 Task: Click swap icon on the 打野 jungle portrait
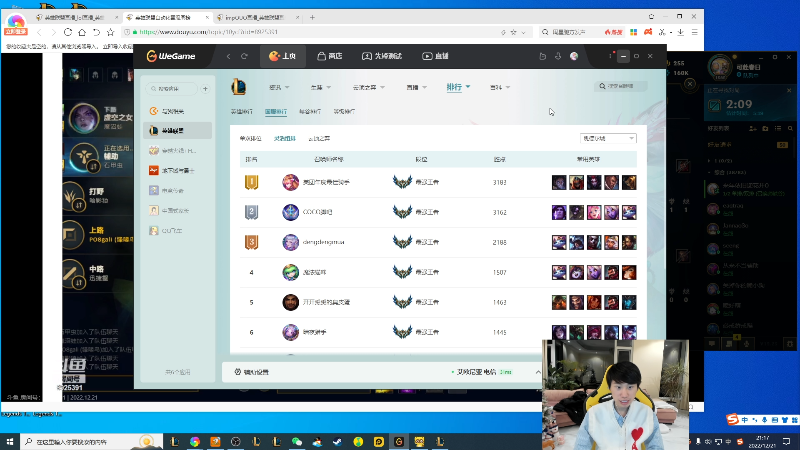79,205
